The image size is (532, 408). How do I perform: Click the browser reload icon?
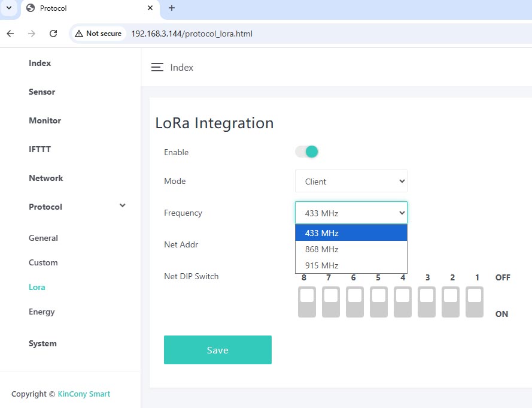53,34
